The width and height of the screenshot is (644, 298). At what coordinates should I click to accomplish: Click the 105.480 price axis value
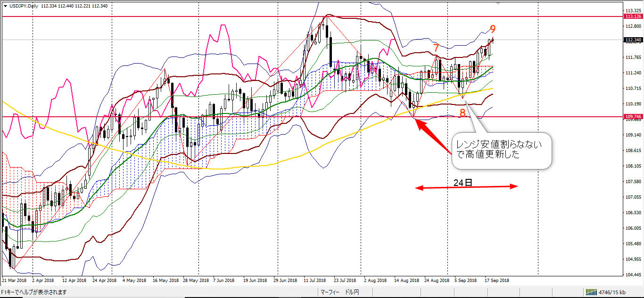[633, 243]
